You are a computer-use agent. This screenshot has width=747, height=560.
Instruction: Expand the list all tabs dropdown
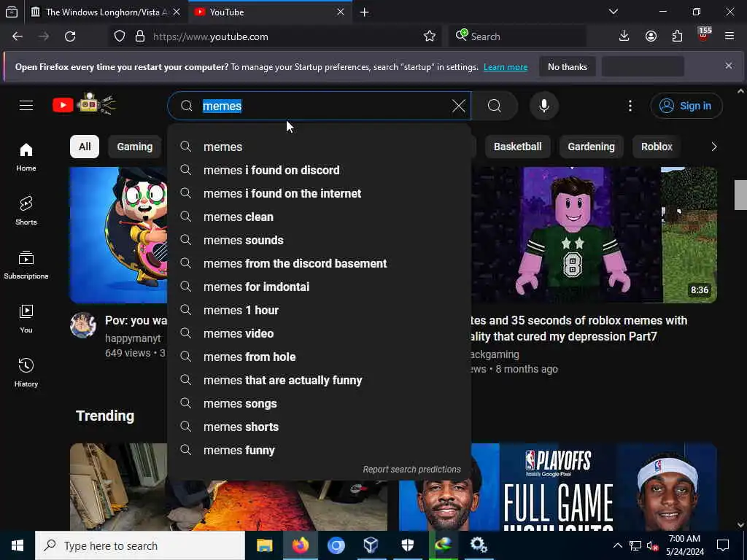pos(613,12)
